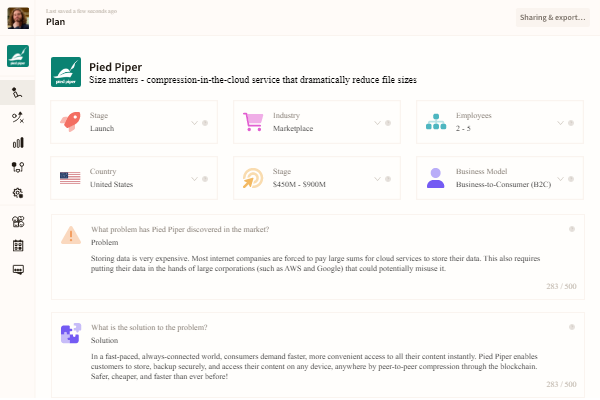Expand the Stage Launch dropdown
This screenshot has width=600, height=400.
(194, 123)
